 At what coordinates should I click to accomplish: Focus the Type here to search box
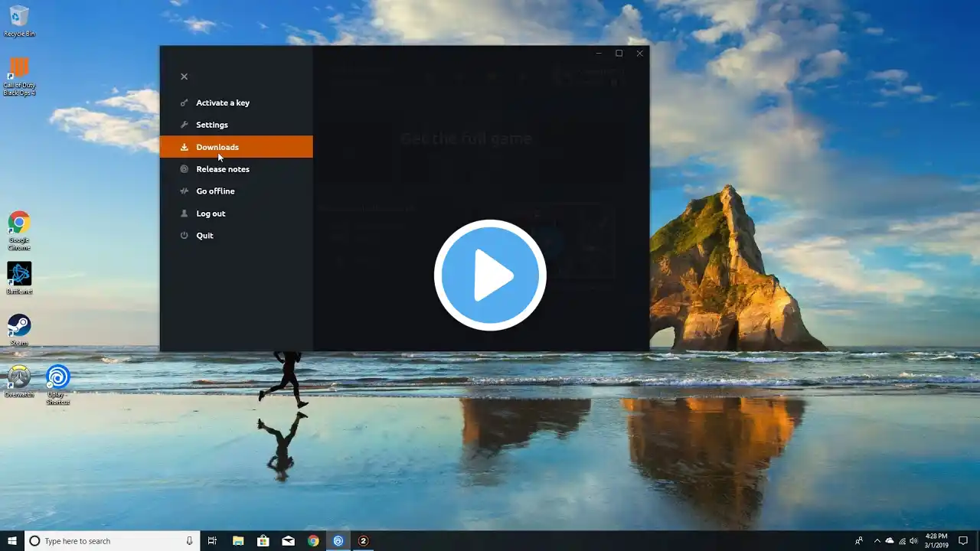point(112,541)
